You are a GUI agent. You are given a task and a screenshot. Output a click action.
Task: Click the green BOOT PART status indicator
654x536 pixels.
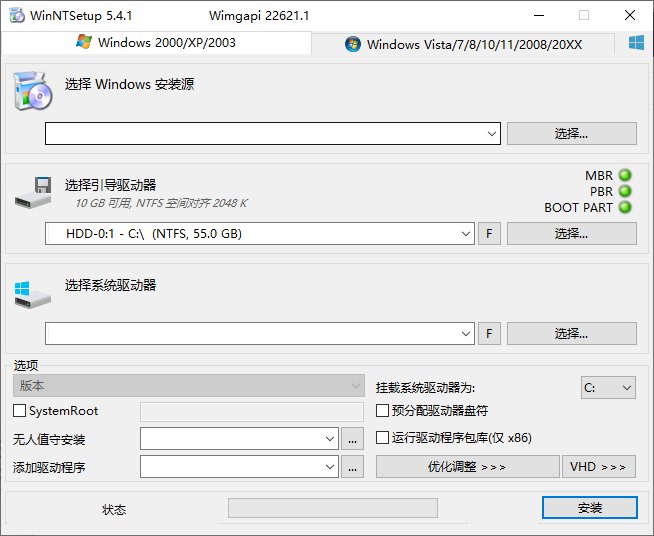(625, 207)
